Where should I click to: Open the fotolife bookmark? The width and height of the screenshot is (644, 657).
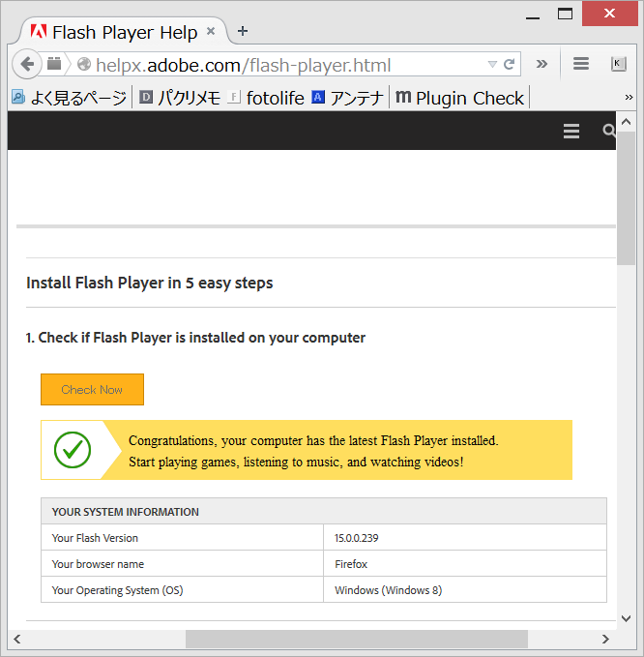[266, 98]
